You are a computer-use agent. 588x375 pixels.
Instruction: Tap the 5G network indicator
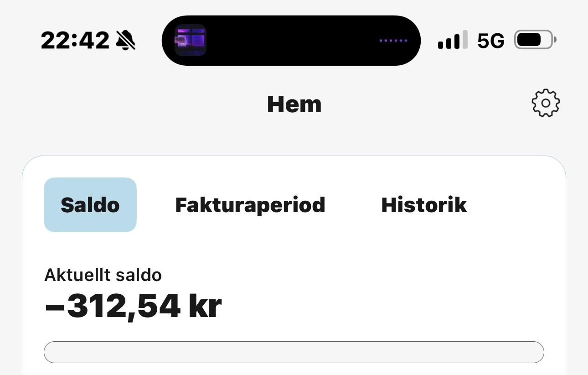pyautogui.click(x=491, y=41)
